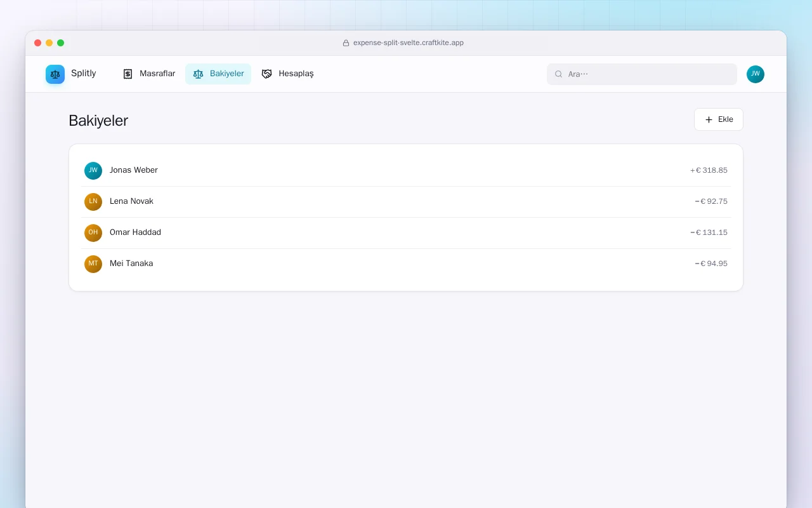The height and width of the screenshot is (508, 812).
Task: Click the −€92.75 balance amount
Action: pos(711,201)
